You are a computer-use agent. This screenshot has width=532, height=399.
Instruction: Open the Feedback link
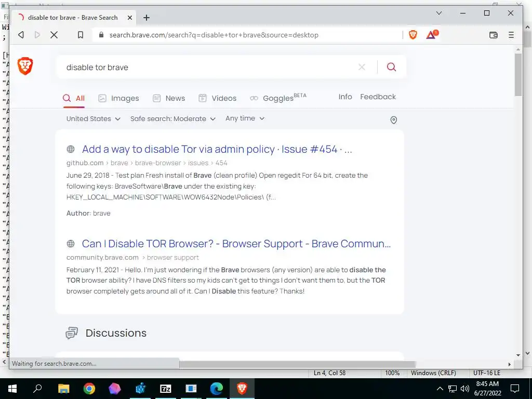378,97
